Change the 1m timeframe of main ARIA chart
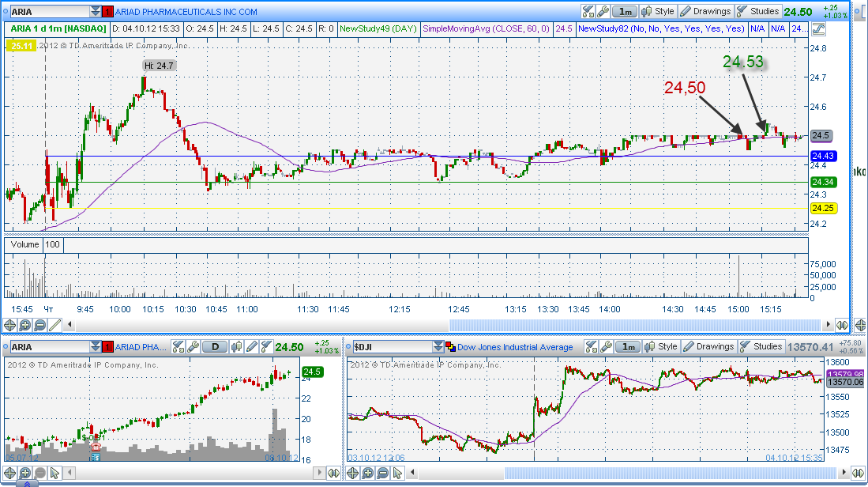This screenshot has height=487, width=868. coord(625,12)
